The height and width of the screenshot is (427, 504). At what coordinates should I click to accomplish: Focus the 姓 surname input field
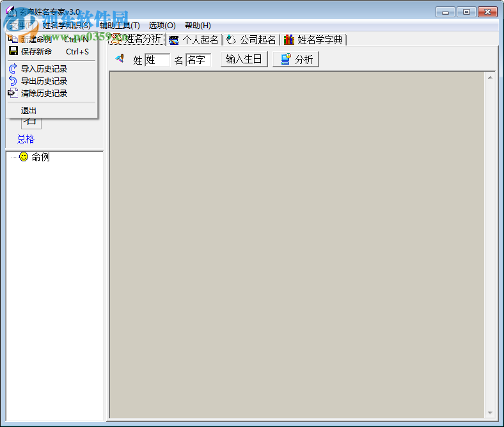[157, 60]
